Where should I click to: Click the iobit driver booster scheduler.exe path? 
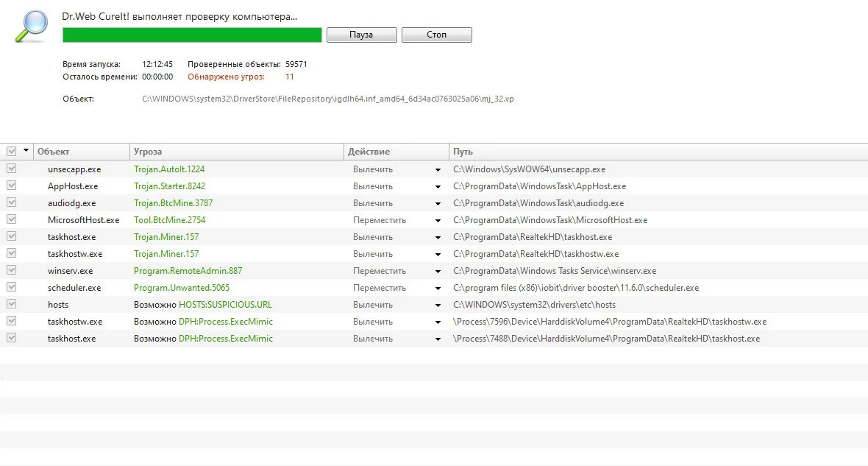[576, 288]
